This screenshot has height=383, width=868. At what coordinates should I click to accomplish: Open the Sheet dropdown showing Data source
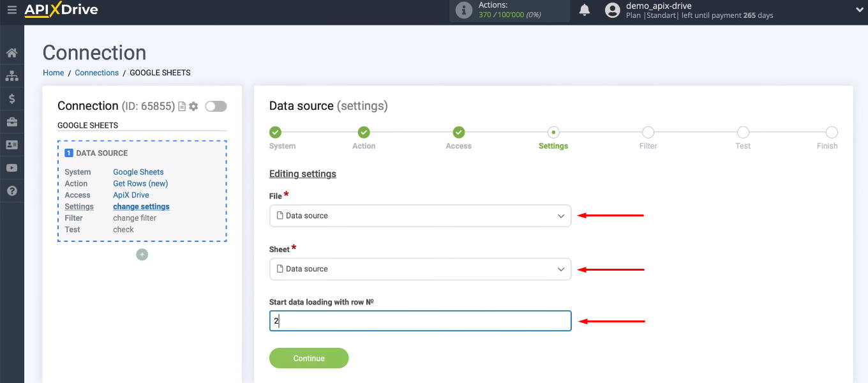pos(420,269)
